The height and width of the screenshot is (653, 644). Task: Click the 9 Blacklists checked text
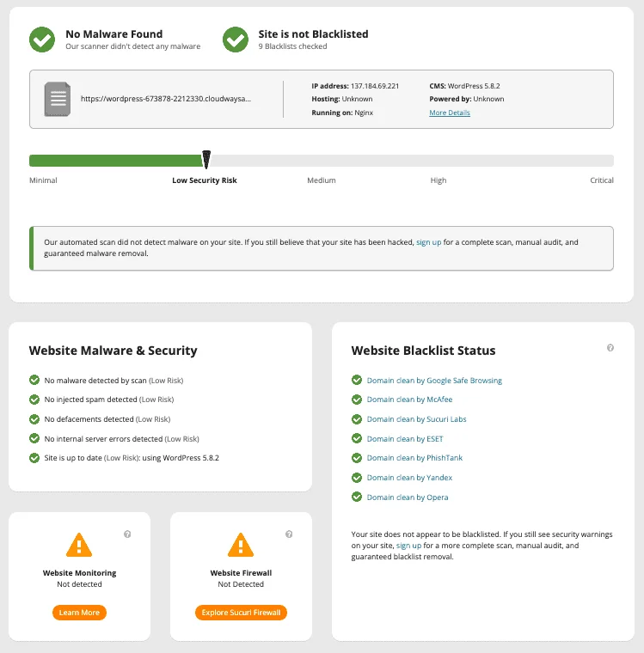click(292, 46)
